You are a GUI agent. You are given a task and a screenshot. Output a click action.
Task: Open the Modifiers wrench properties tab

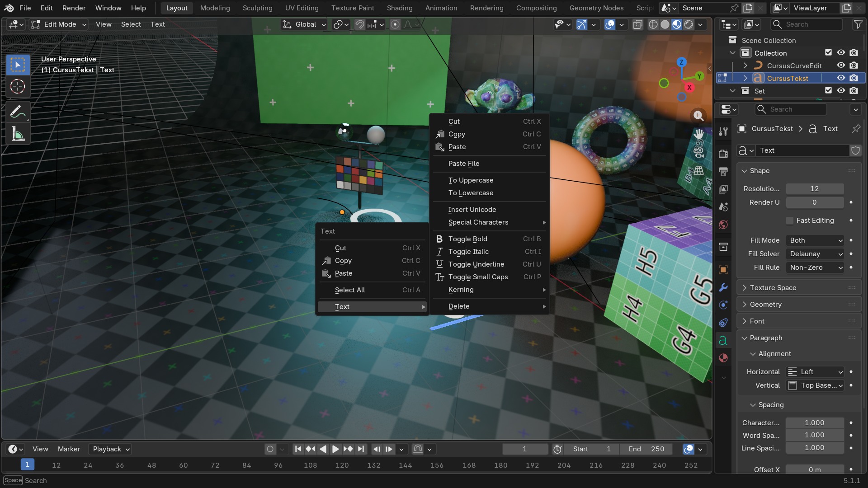(x=723, y=287)
